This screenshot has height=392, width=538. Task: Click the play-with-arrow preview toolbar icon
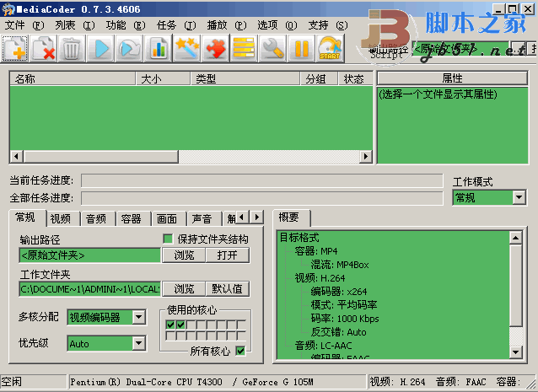click(129, 48)
